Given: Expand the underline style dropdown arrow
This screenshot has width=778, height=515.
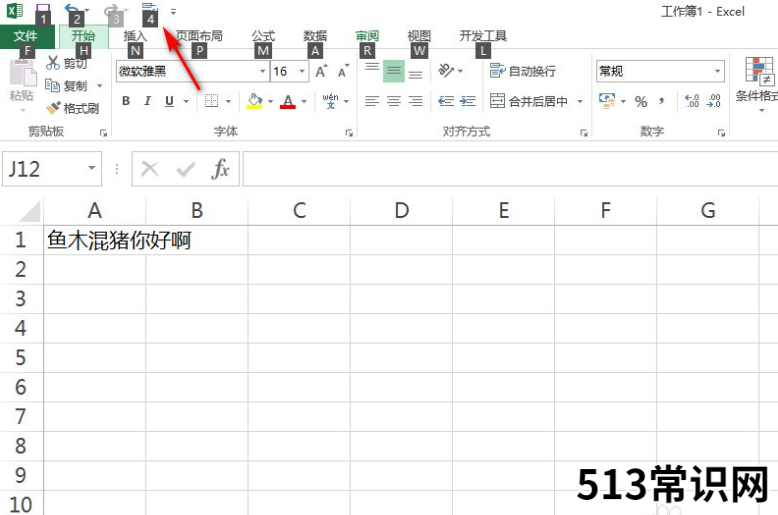Looking at the screenshot, I should point(186,101).
